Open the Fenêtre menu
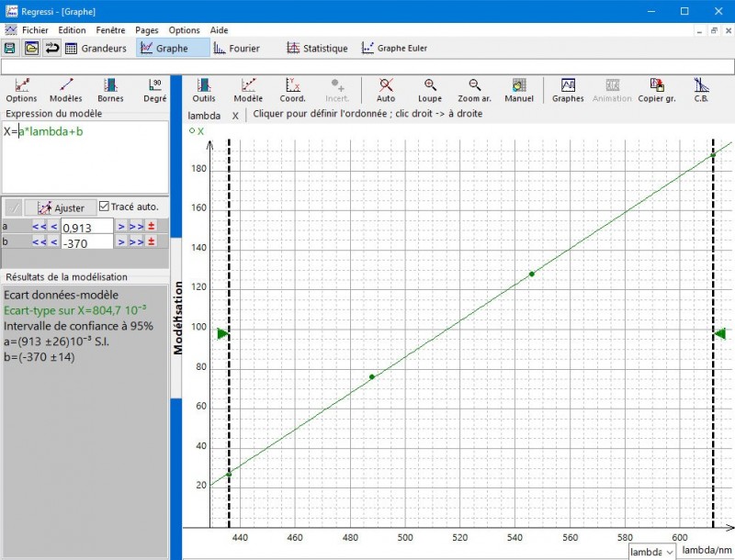 click(x=110, y=30)
